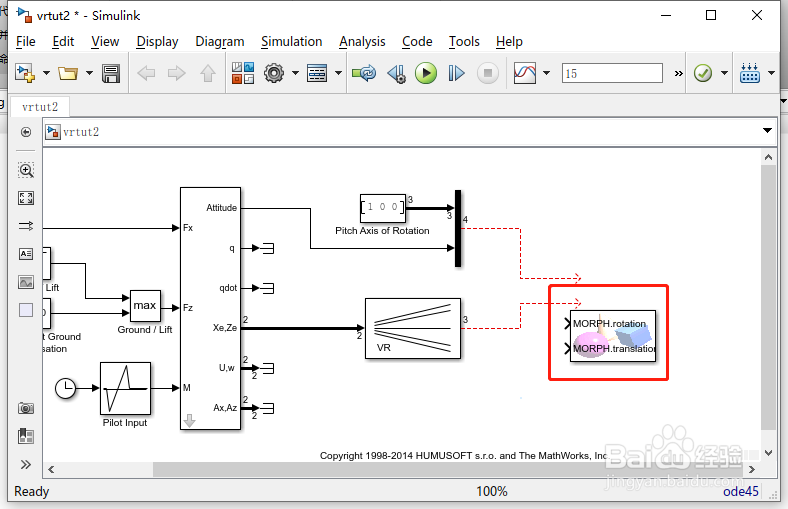Toggle the Hide/Show Explorer Bar button

click(26, 132)
